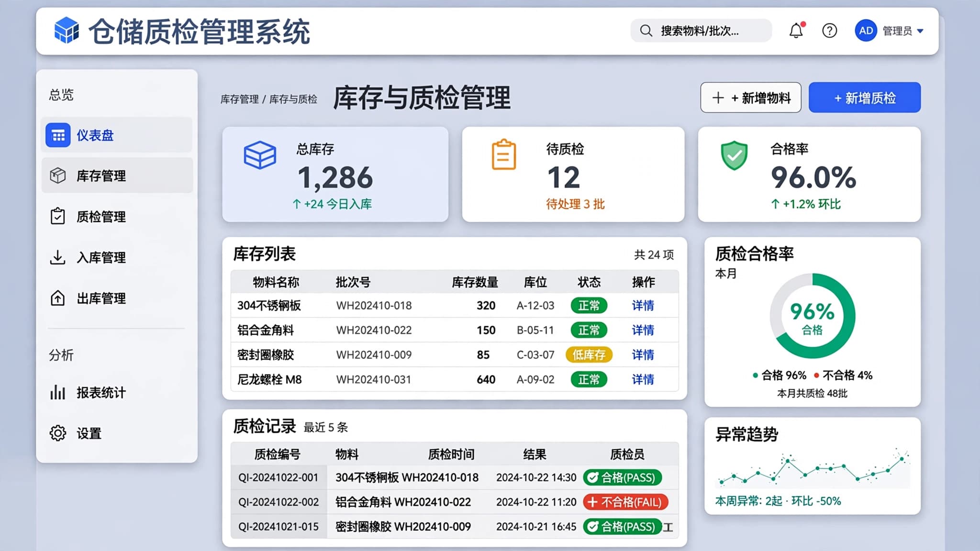980x551 pixels.
Task: Click the 报表统计 bar chart icon
Action: coord(57,392)
